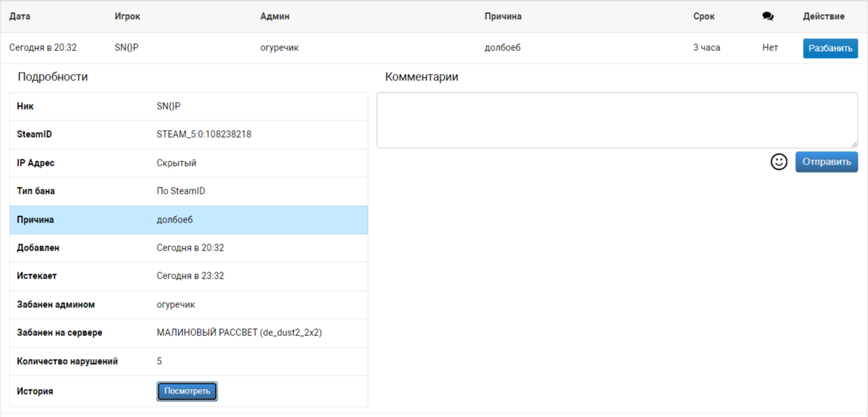Click the STEAM_5:0:108238218 SteamID value
The image size is (868, 417).
pos(203,135)
